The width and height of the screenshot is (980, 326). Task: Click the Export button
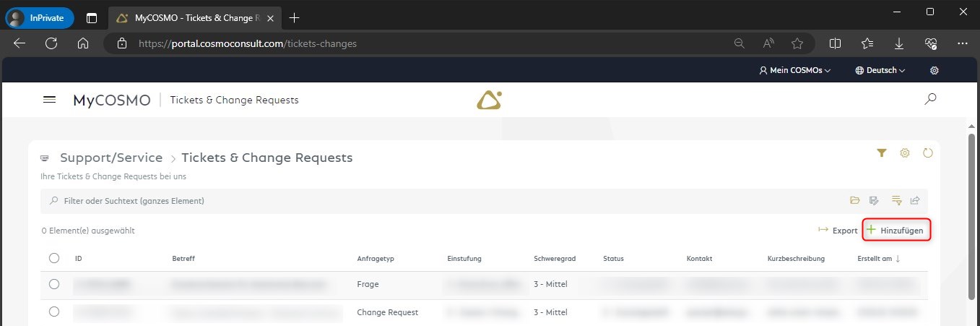[x=838, y=231]
